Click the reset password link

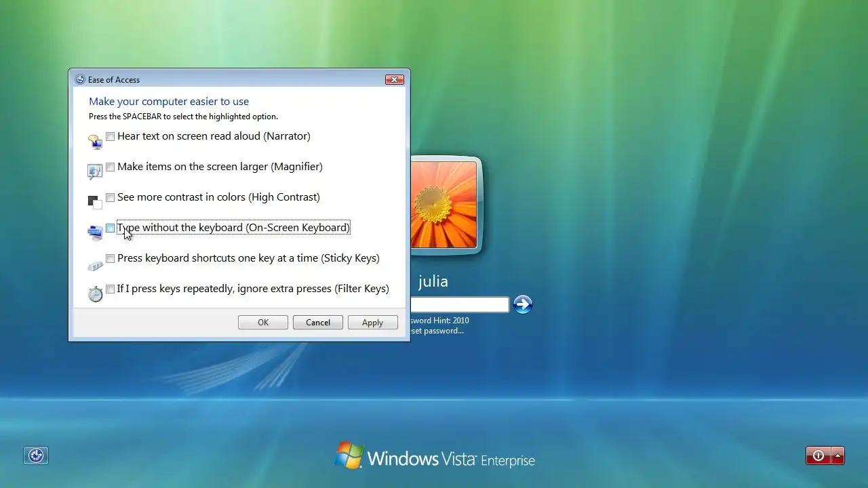pyautogui.click(x=437, y=331)
